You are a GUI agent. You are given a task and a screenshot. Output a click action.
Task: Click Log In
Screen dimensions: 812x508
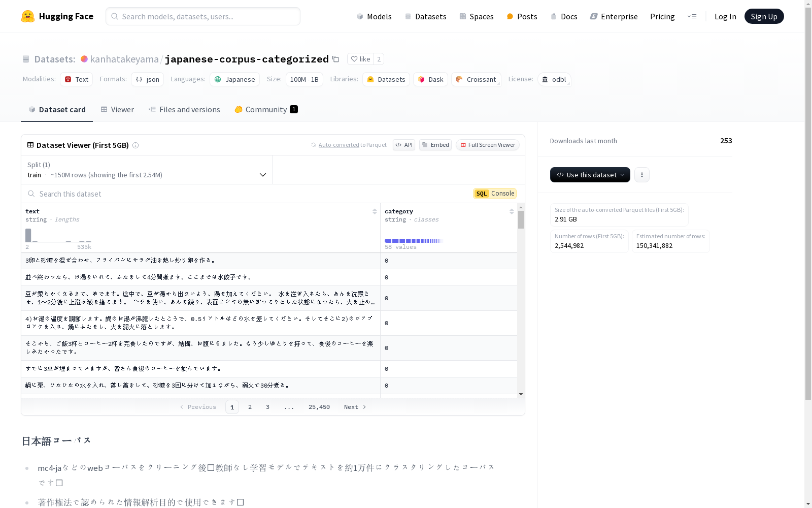point(725,16)
